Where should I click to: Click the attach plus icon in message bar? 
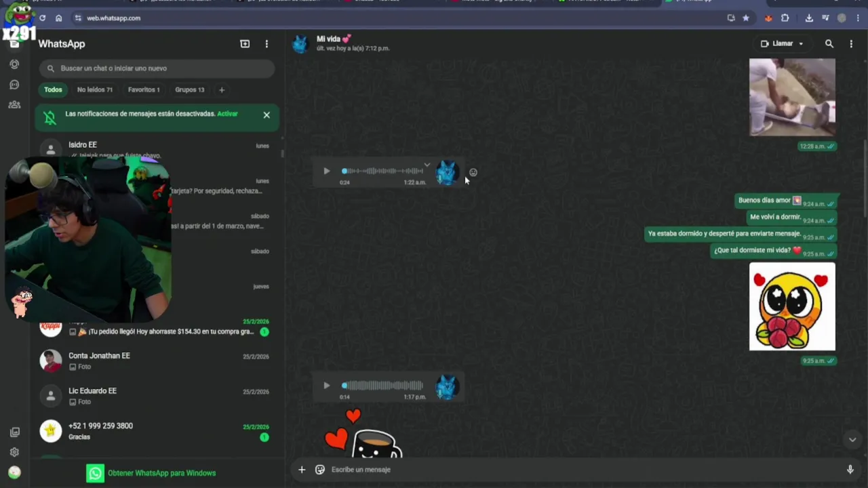[x=302, y=470]
